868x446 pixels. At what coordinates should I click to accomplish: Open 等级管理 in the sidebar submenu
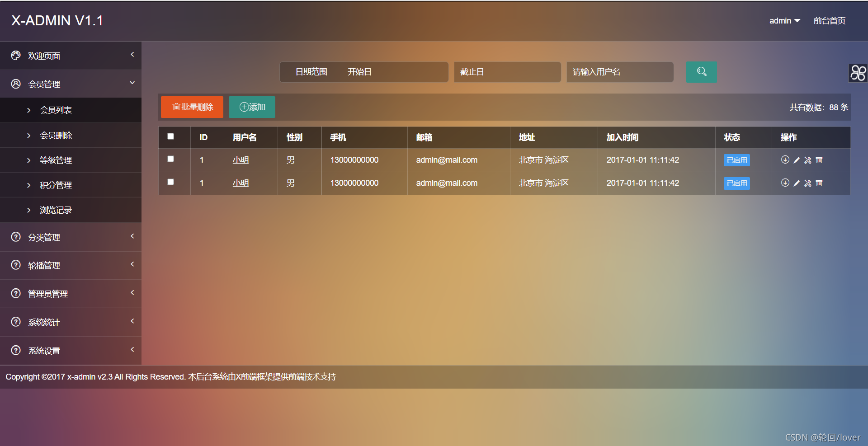[56, 160]
